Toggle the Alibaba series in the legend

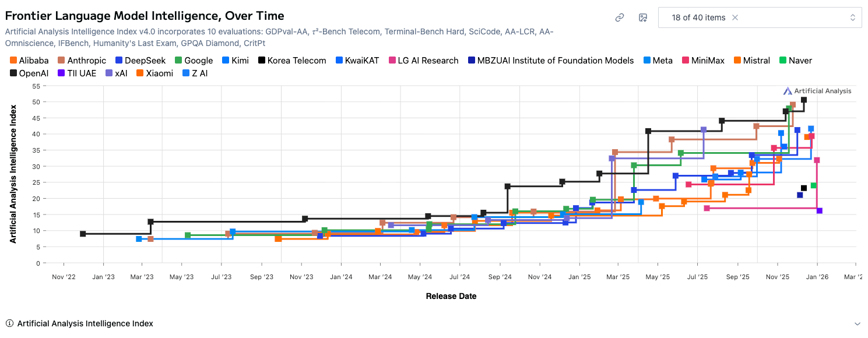[13, 60]
